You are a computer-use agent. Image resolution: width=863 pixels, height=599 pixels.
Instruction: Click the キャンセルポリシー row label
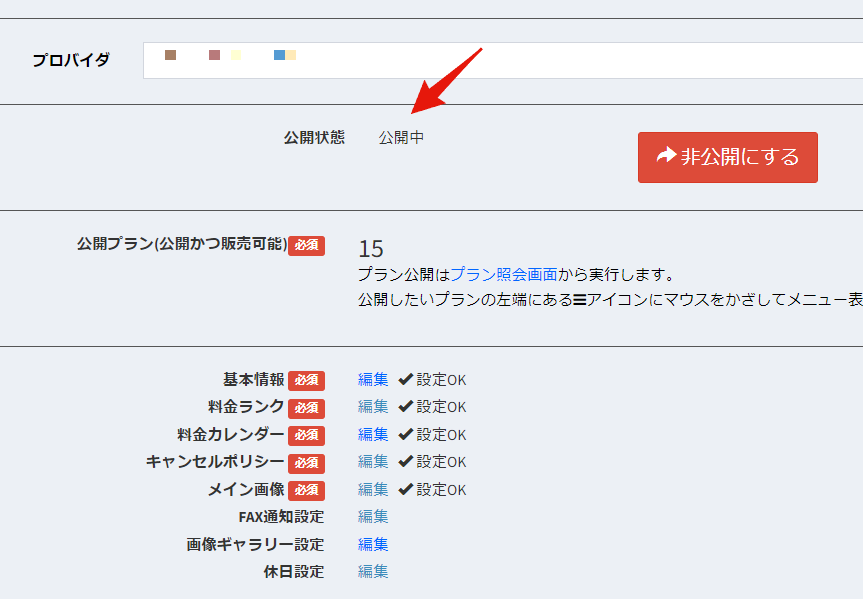(215, 461)
